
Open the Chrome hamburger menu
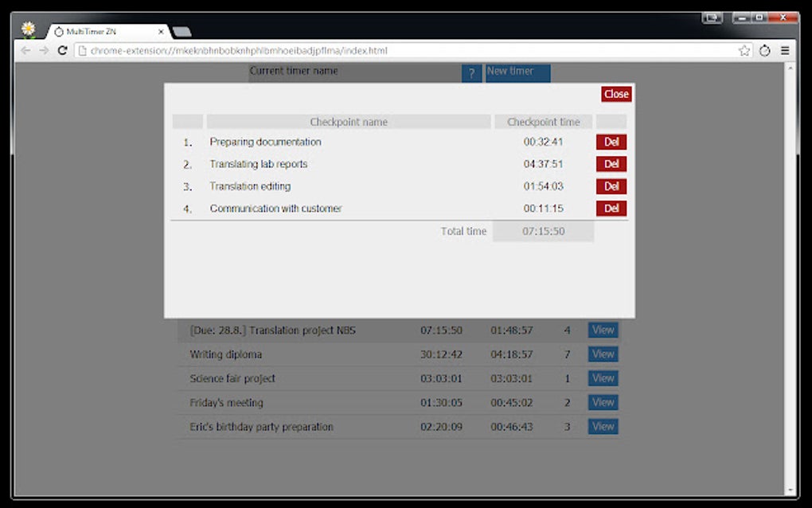[x=785, y=50]
